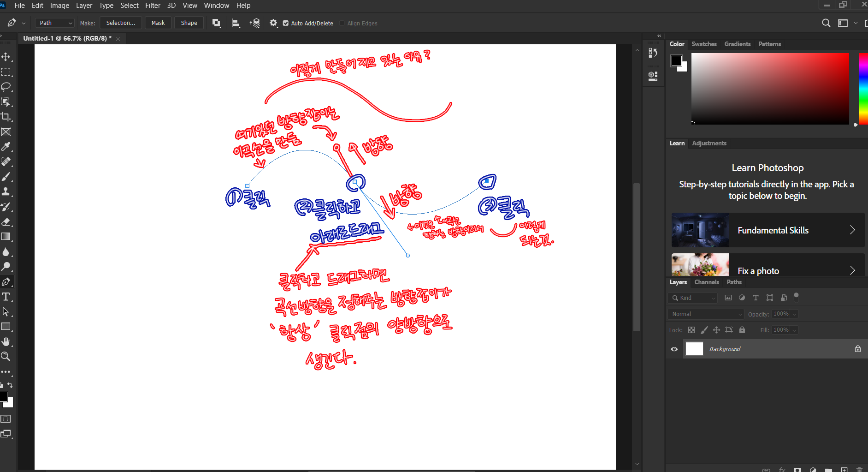Open path operations icon in options bar

pyautogui.click(x=216, y=23)
